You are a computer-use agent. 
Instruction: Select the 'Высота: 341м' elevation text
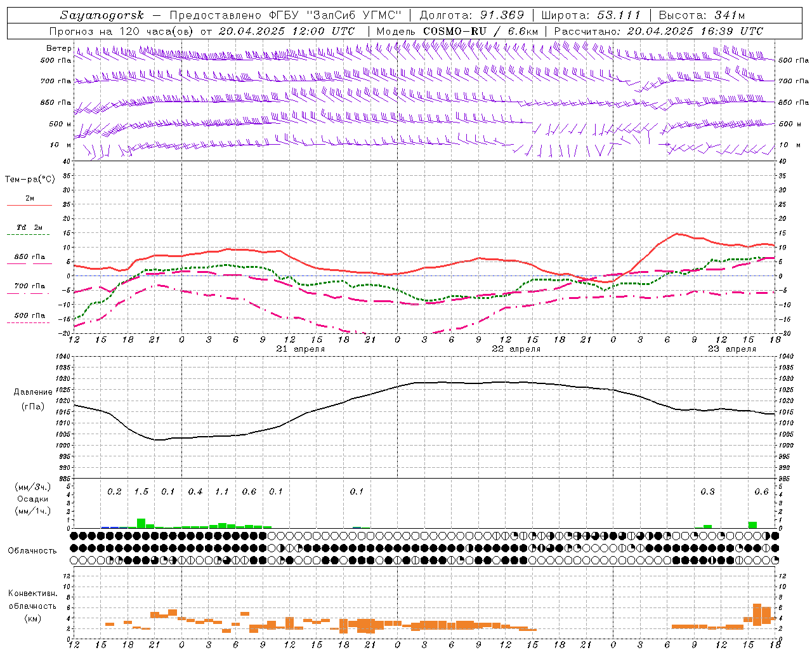(702, 15)
